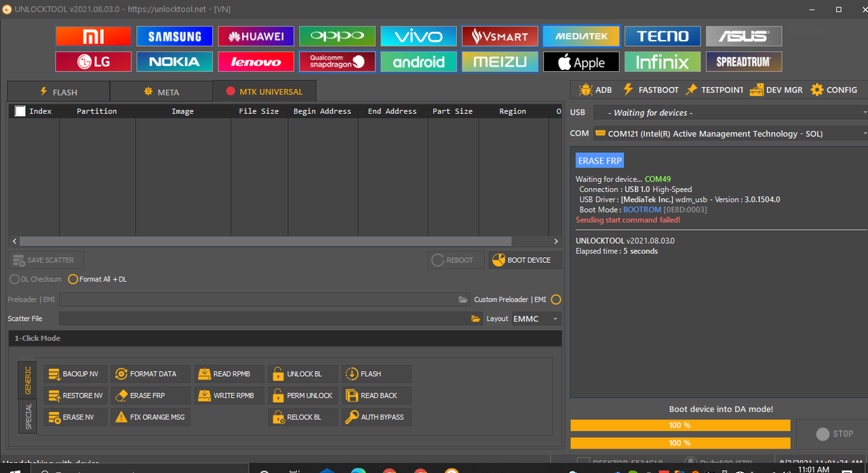Open the Huawei brand tile
The height and width of the screenshot is (473, 868).
tap(256, 36)
